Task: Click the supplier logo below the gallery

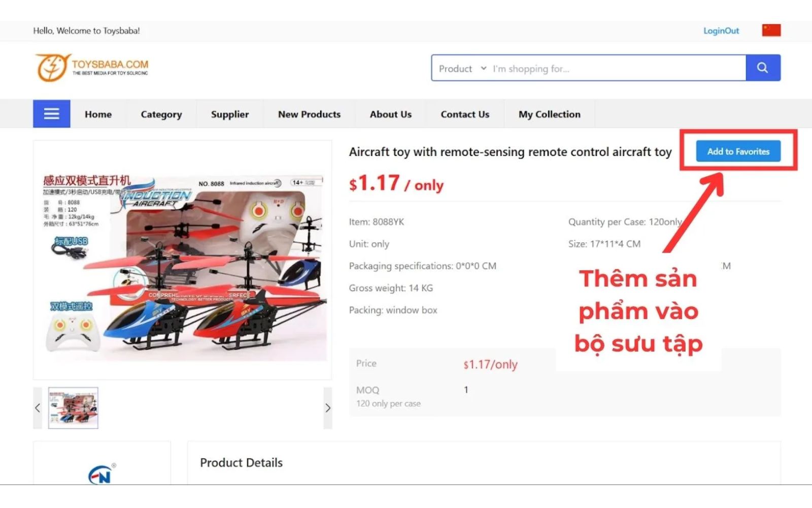Action: point(101,474)
